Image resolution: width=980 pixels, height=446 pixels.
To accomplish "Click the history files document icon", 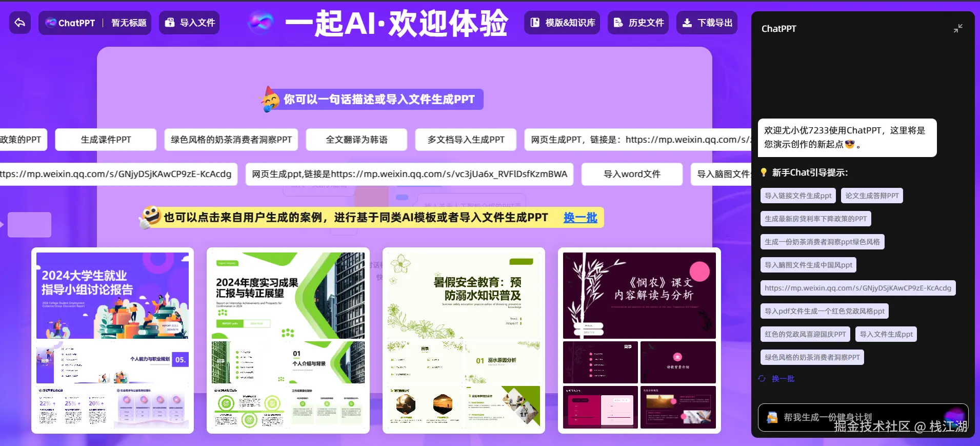I will (x=618, y=23).
